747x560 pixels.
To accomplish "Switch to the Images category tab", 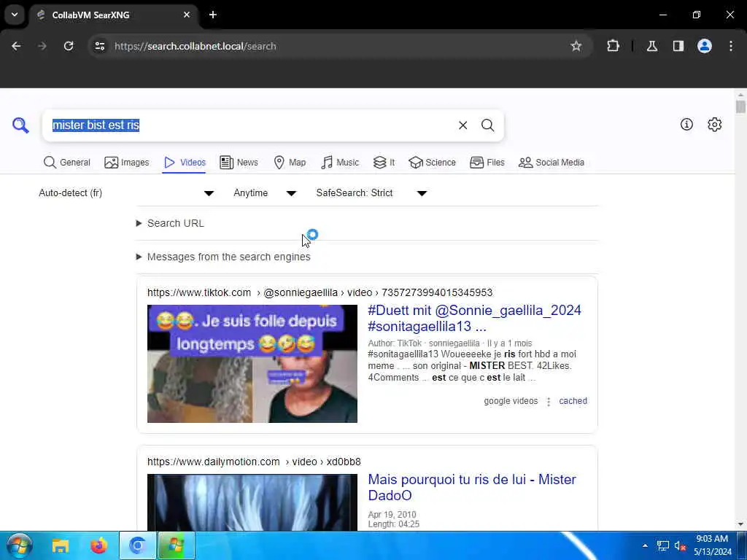I will pyautogui.click(x=127, y=163).
